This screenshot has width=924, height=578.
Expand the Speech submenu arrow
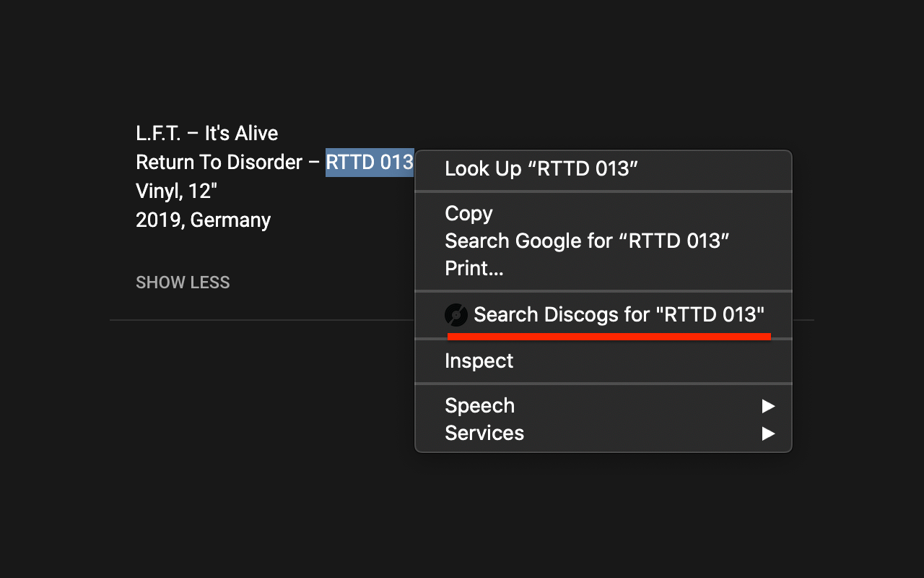(x=768, y=406)
